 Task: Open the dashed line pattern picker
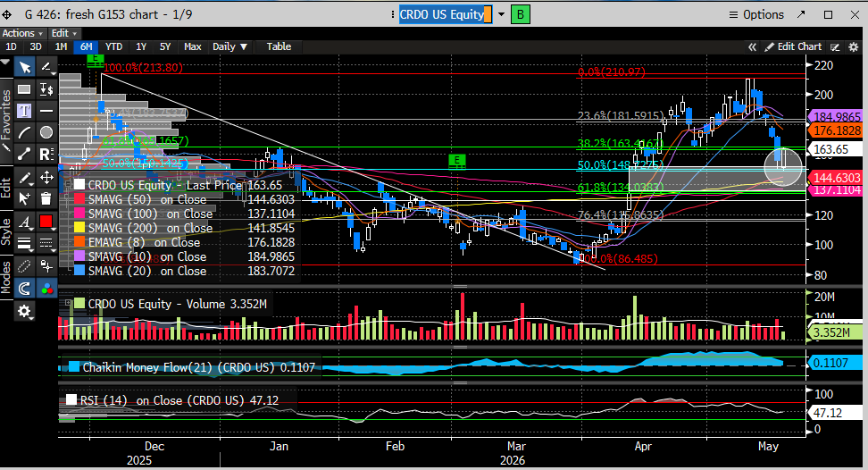(46, 242)
